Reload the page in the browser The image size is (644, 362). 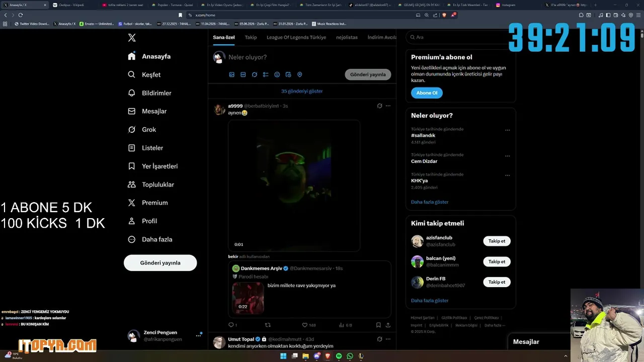[x=21, y=15]
